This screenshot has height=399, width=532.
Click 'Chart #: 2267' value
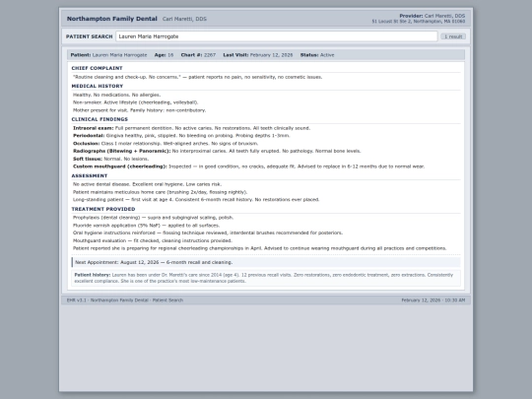[198, 55]
